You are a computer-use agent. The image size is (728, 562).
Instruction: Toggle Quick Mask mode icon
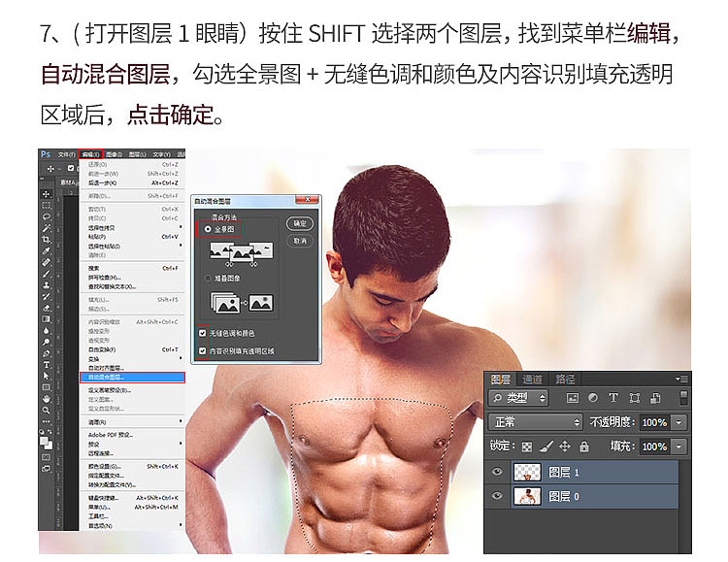[x=46, y=457]
